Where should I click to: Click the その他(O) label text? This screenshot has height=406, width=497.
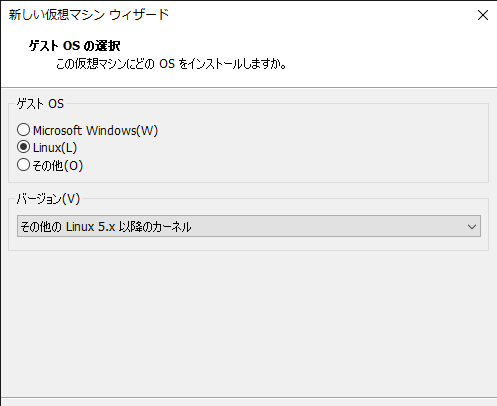click(58, 165)
